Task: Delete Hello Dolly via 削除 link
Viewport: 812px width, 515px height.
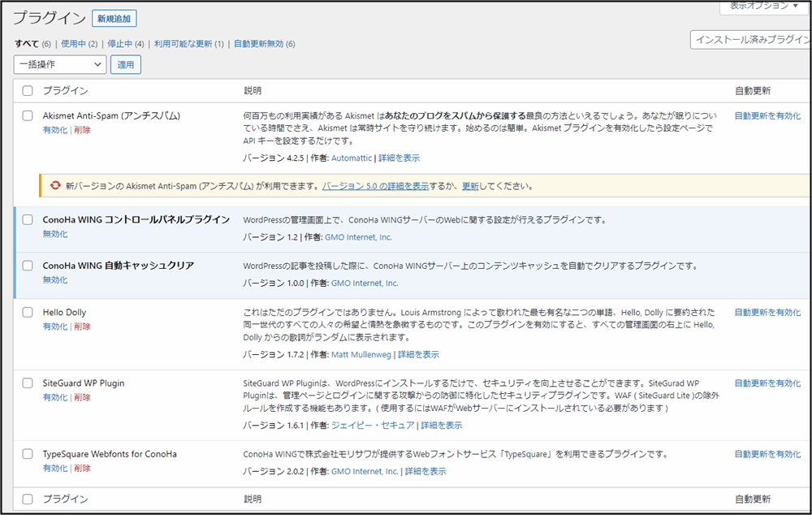Action: tap(82, 327)
